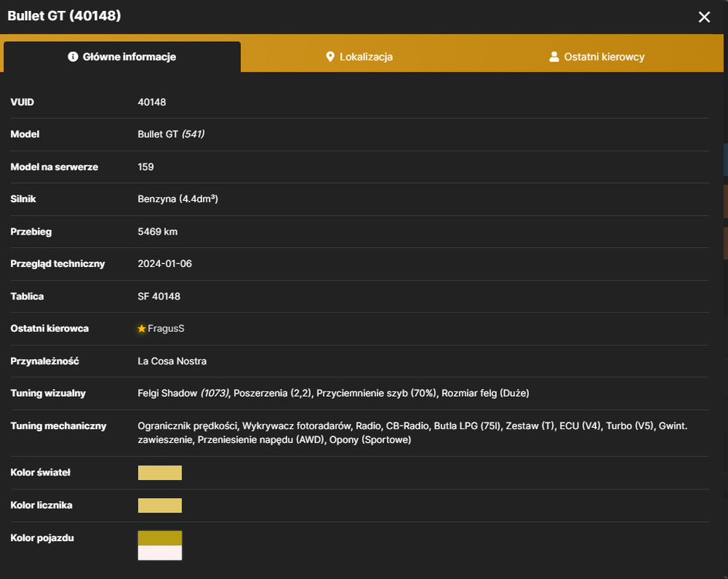Click the Silnik label
This screenshot has width=728, height=579.
[23, 198]
